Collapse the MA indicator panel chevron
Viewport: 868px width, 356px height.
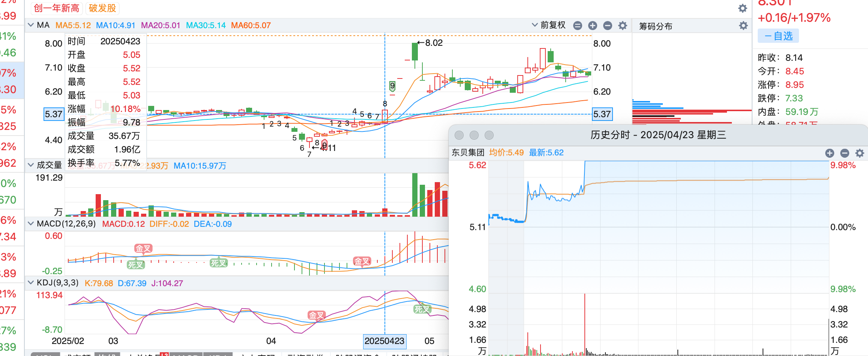(x=31, y=25)
